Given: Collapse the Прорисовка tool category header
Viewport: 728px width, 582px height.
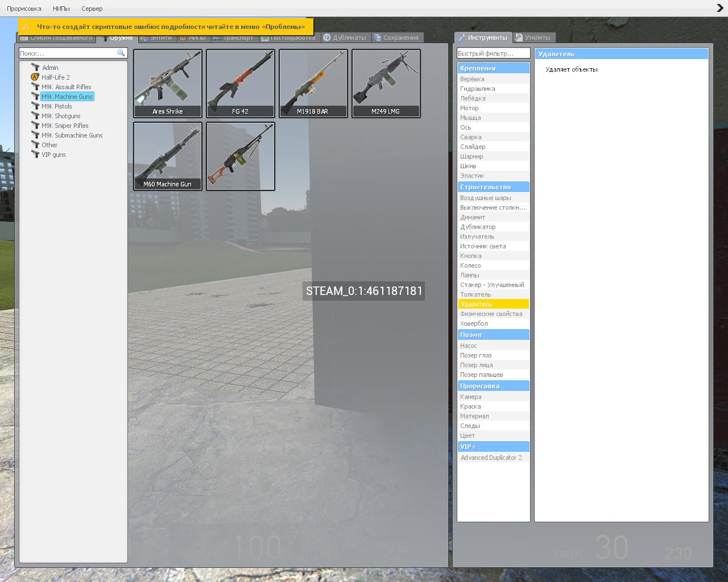Looking at the screenshot, I should (494, 386).
